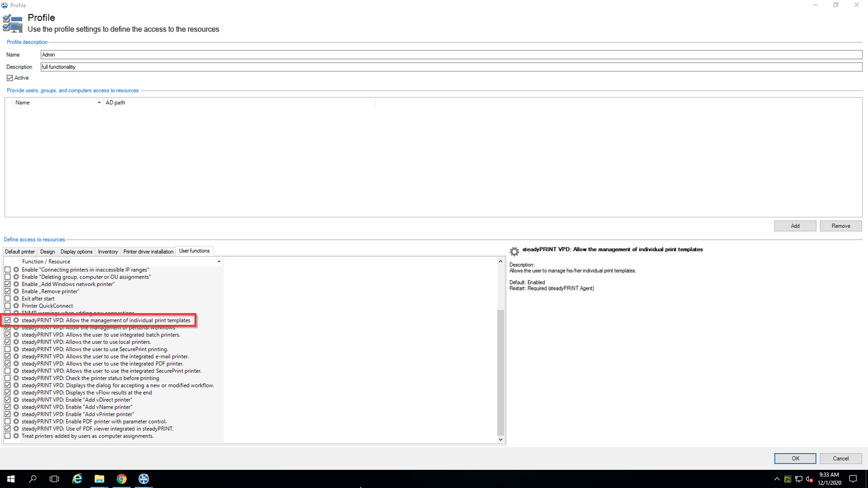Select the row text "Treat printers added by users as computer assignments."

click(87, 436)
